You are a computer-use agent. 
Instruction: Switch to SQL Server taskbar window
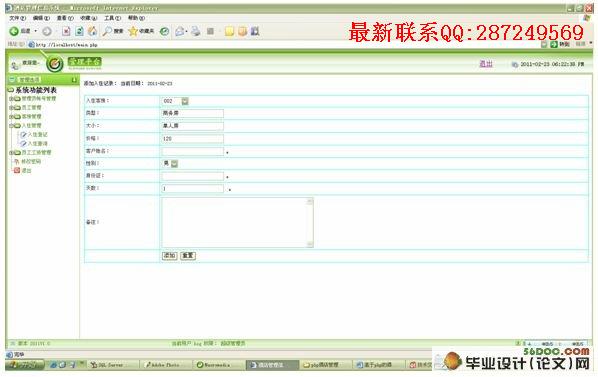coord(112,365)
